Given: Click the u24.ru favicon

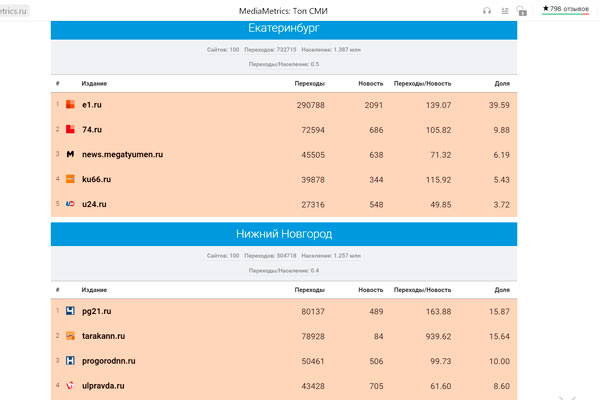Looking at the screenshot, I should [x=70, y=204].
